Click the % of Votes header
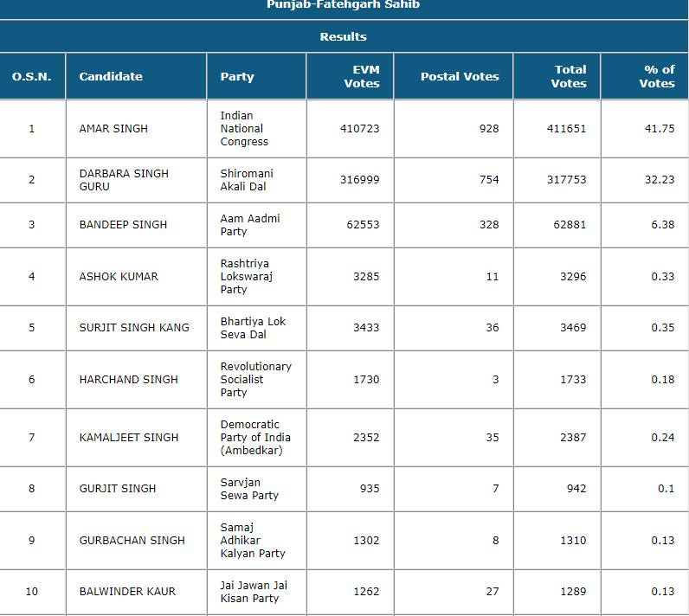The image size is (689, 616). tap(657, 76)
